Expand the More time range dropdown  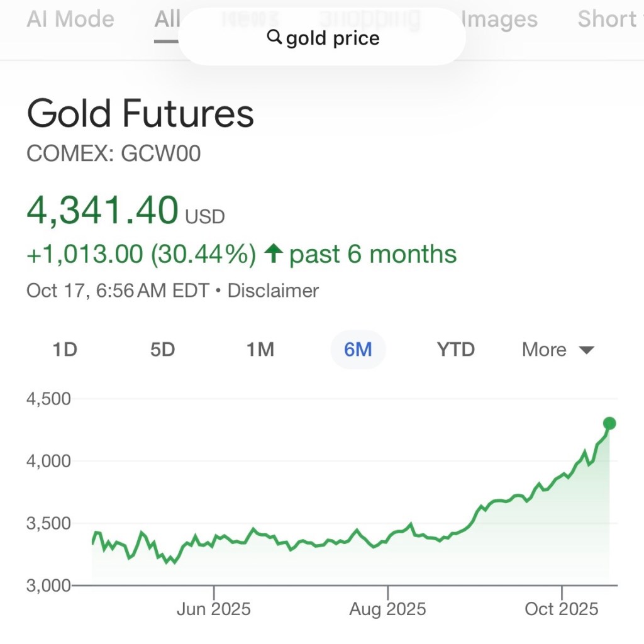tap(558, 350)
